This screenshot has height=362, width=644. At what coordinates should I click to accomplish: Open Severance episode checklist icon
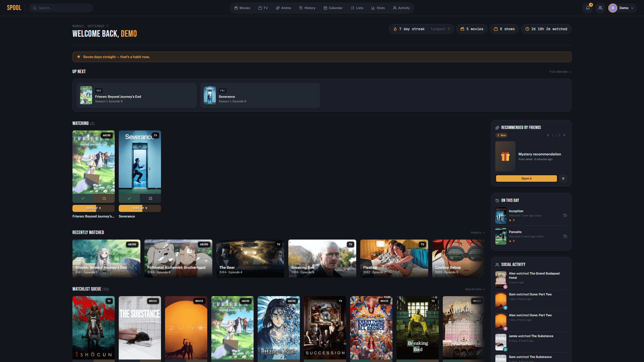150,198
